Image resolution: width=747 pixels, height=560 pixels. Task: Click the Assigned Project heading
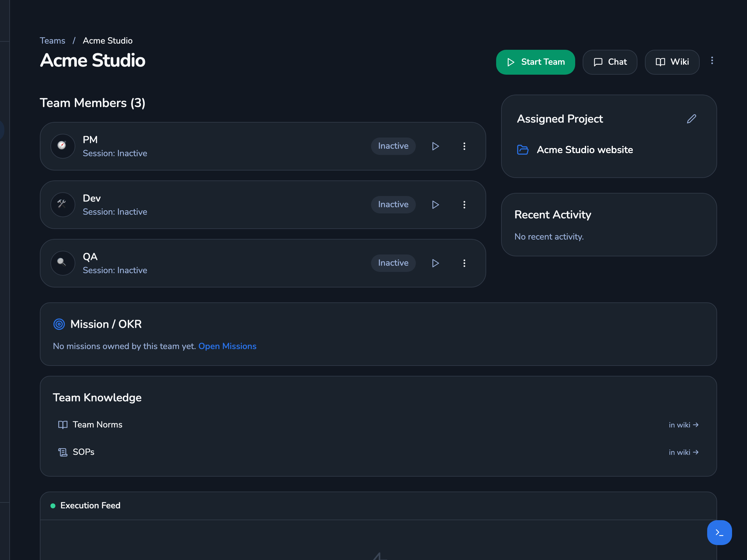(x=560, y=119)
